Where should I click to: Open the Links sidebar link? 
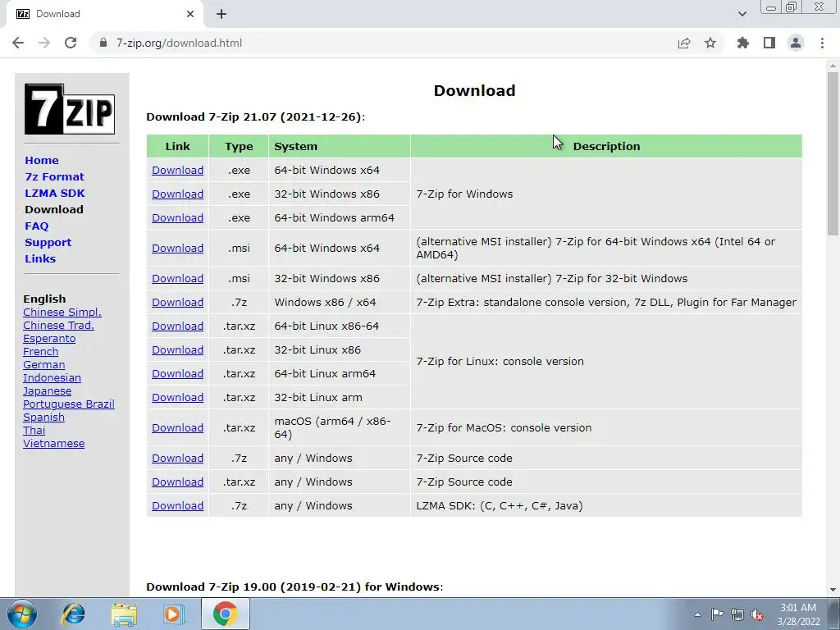(x=40, y=258)
